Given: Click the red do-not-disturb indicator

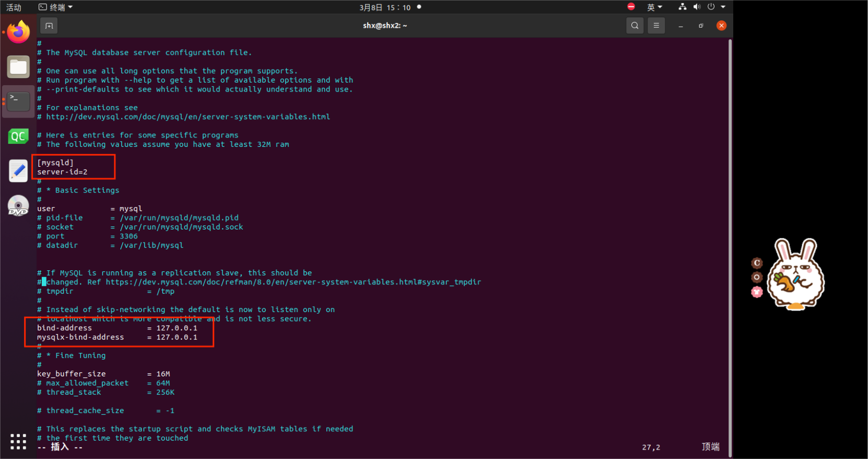Looking at the screenshot, I should click(631, 7).
